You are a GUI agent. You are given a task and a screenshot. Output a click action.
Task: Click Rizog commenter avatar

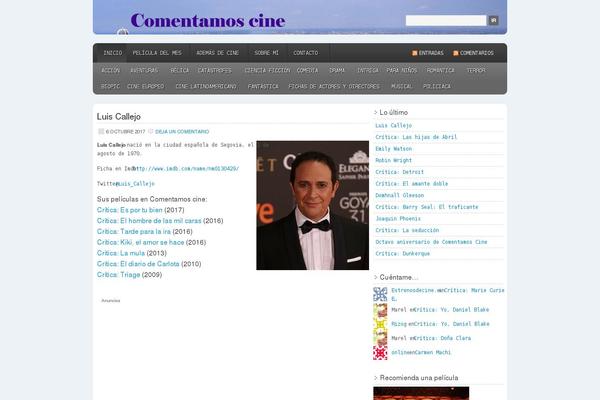point(380,325)
